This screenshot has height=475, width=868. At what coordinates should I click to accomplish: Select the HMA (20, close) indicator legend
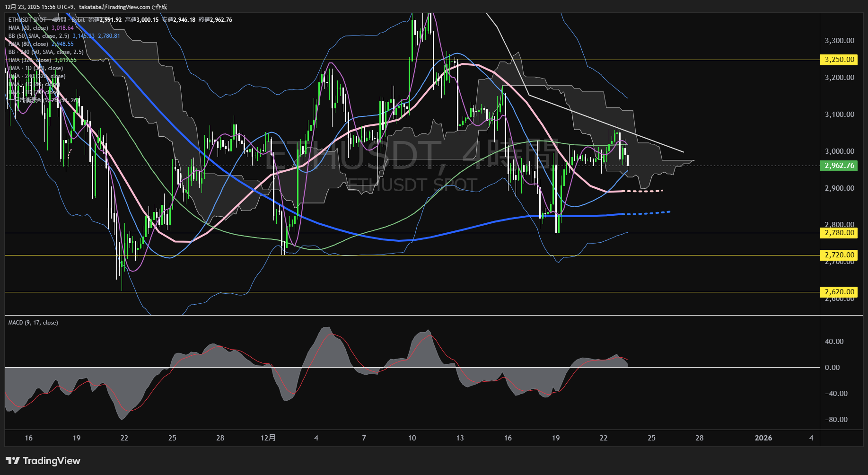pyautogui.click(x=28, y=28)
